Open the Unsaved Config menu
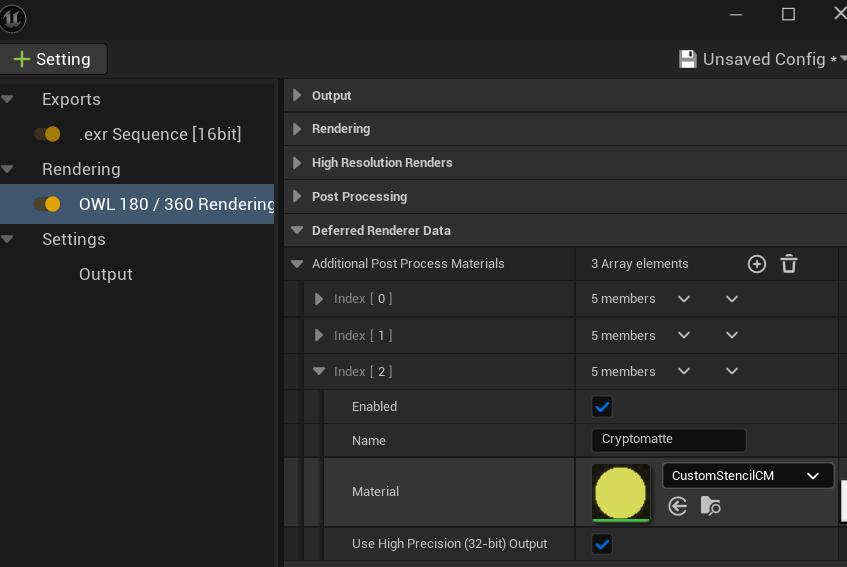The image size is (847, 567). point(762,59)
